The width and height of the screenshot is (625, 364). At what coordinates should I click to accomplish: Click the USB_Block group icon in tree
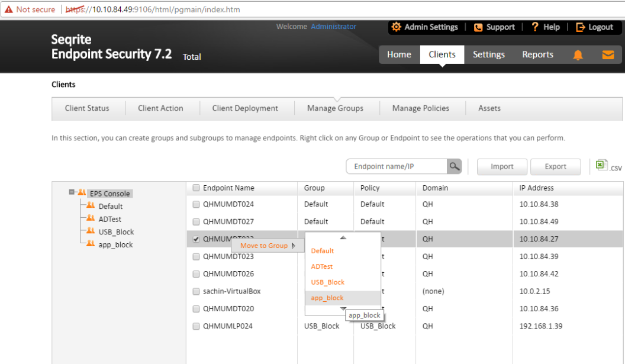tap(91, 231)
